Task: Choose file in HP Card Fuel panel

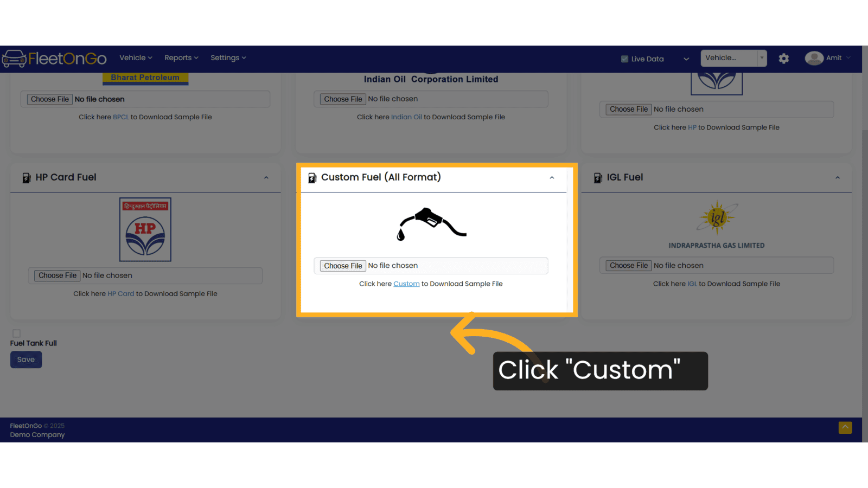Action: tap(58, 275)
